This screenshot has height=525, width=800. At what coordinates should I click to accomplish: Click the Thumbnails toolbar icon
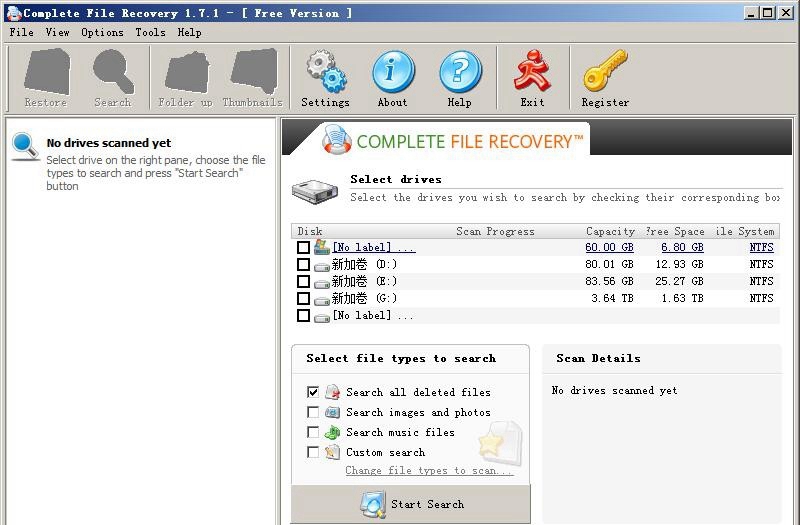tap(254, 72)
